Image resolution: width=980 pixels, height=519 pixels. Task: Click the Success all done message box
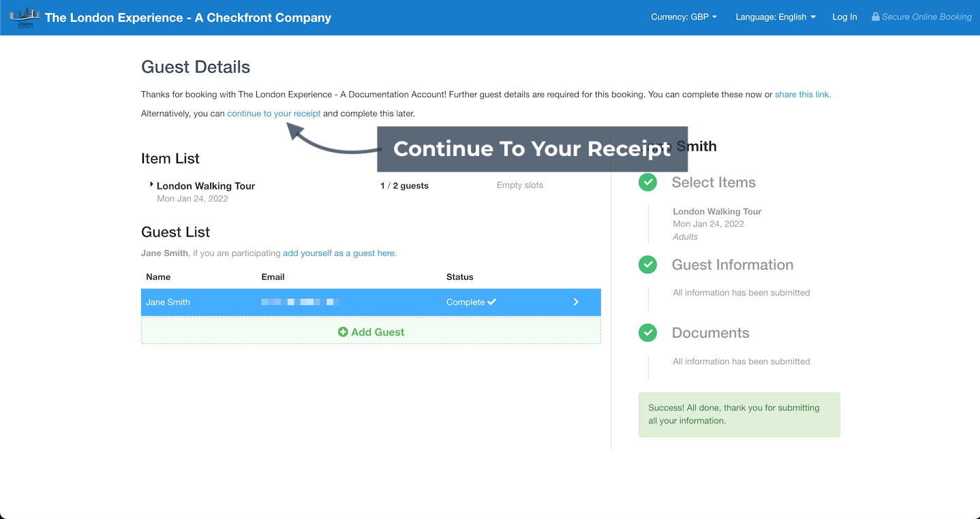point(739,415)
